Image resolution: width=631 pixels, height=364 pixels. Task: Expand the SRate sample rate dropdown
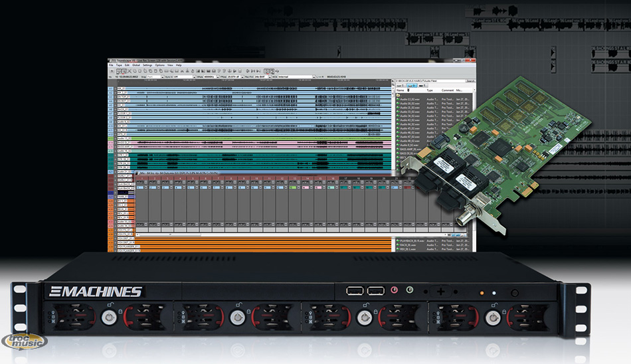(218, 77)
